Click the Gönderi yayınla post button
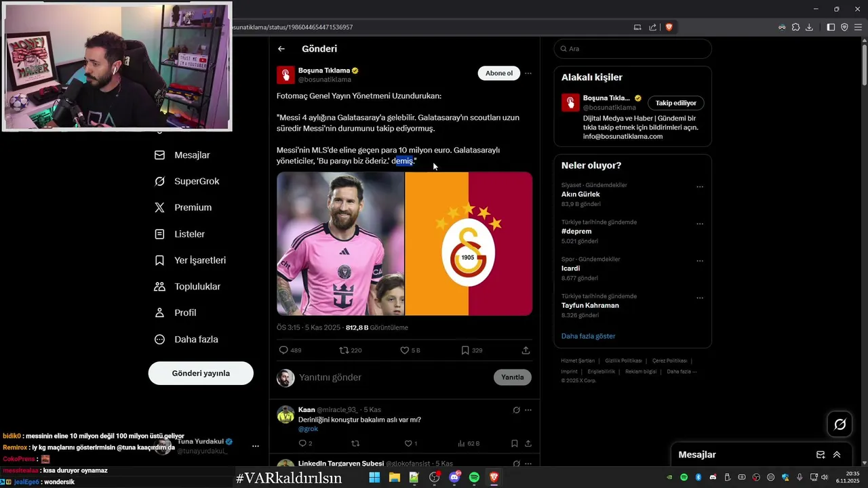The image size is (868, 488). [201, 373]
